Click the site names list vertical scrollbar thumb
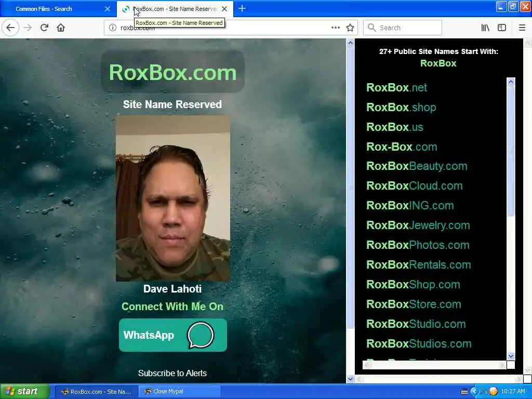This screenshot has width=532, height=399. [x=511, y=151]
